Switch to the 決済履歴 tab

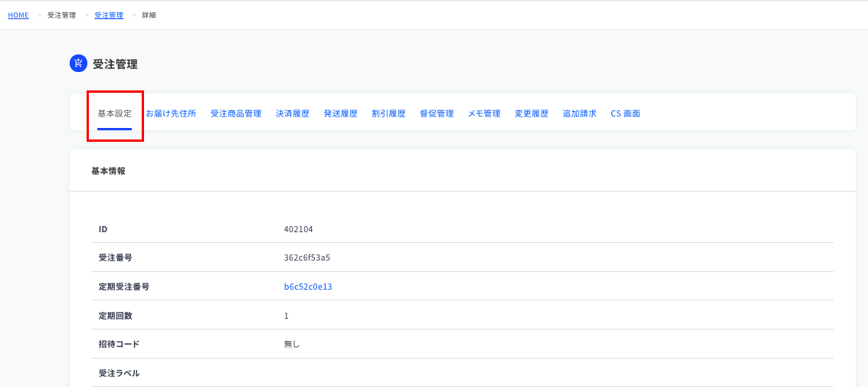click(293, 113)
